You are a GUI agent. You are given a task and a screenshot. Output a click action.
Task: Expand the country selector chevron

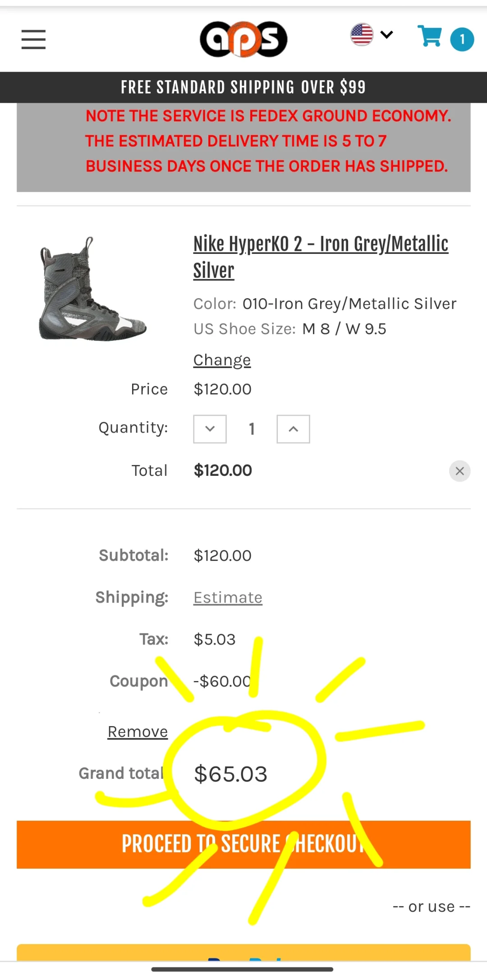pos(386,35)
